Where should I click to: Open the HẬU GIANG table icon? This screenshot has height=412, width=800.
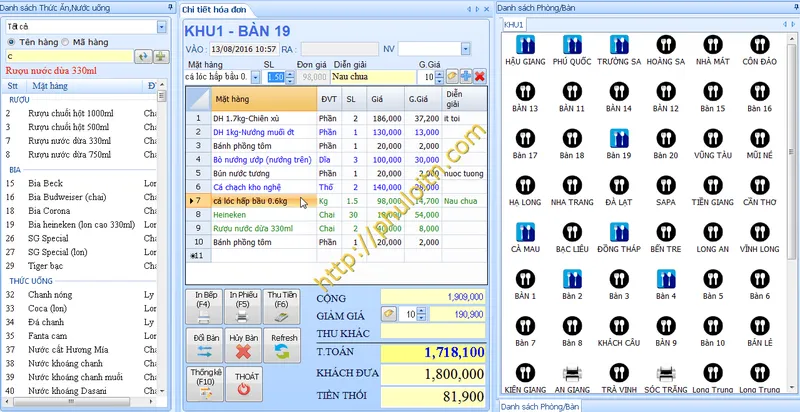[x=525, y=45]
